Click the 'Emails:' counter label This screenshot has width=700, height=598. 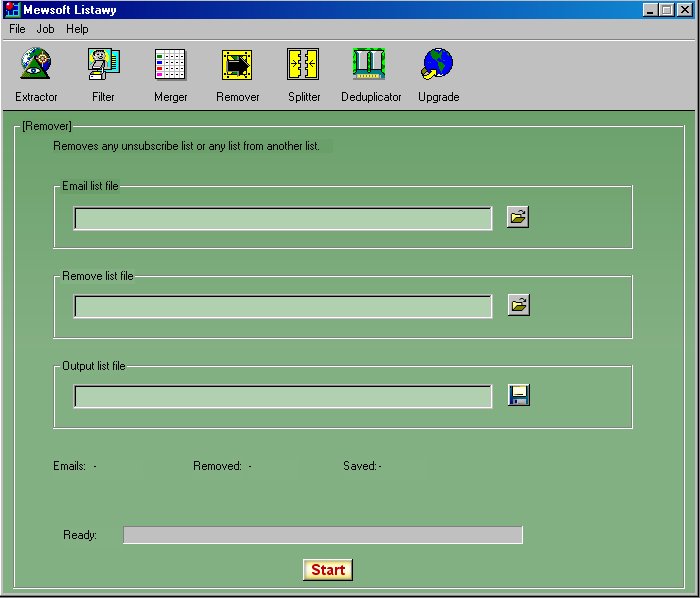click(69, 466)
